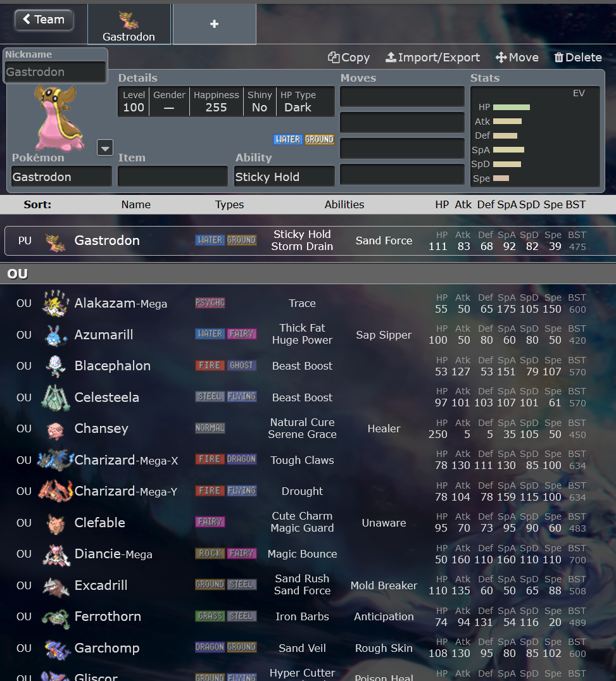Sort by SpD column
Image resolution: width=616 pixels, height=681 pixels.
[529, 204]
